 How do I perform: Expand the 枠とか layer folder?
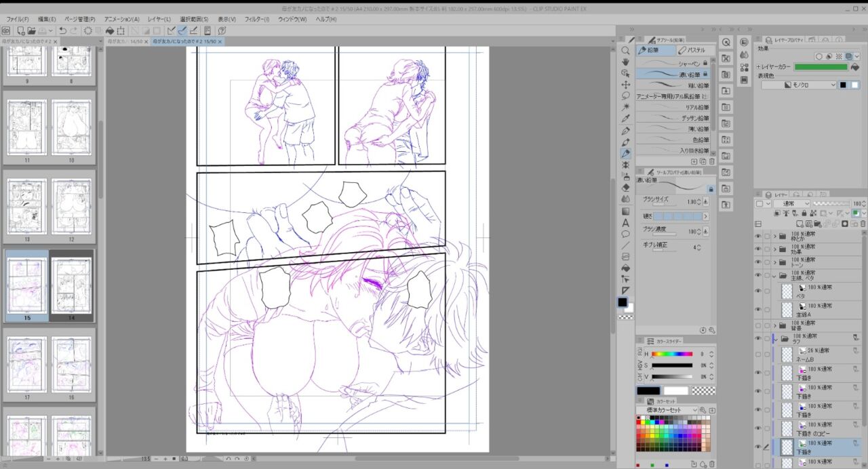pyautogui.click(x=774, y=237)
